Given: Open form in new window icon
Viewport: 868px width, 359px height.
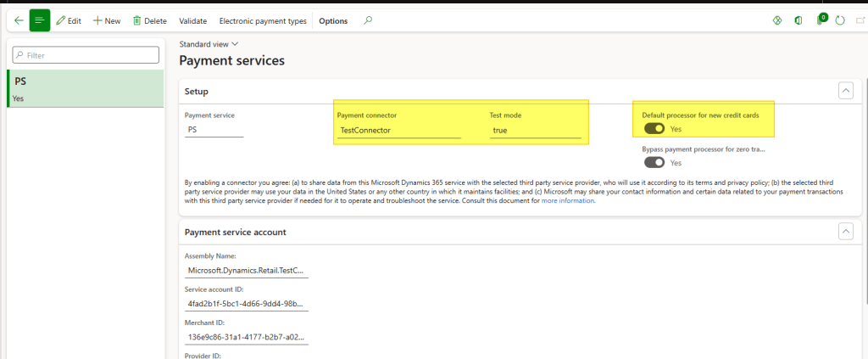Looking at the screenshot, I should coord(860,20).
